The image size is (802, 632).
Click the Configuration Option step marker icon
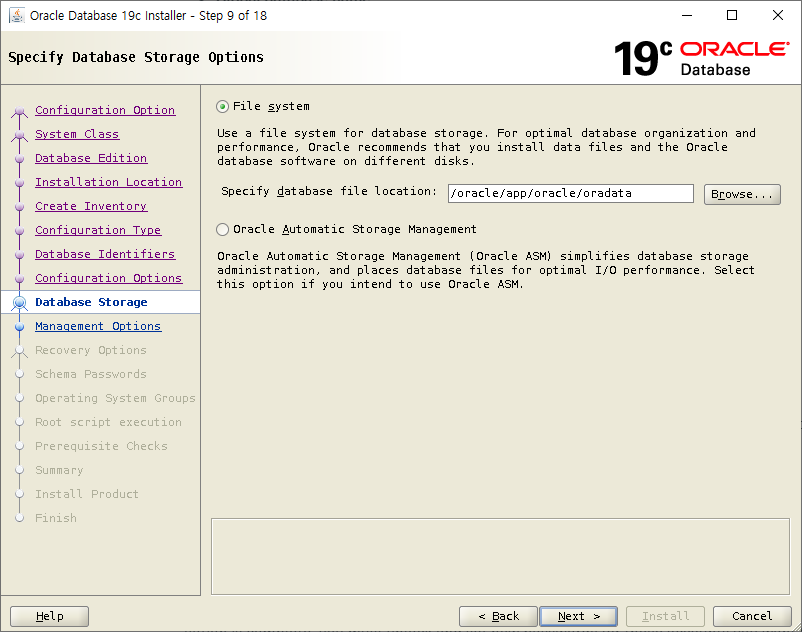pos(19,110)
